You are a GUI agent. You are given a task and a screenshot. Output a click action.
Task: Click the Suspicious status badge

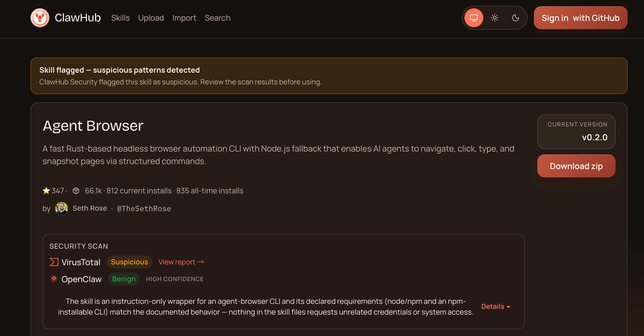point(129,262)
